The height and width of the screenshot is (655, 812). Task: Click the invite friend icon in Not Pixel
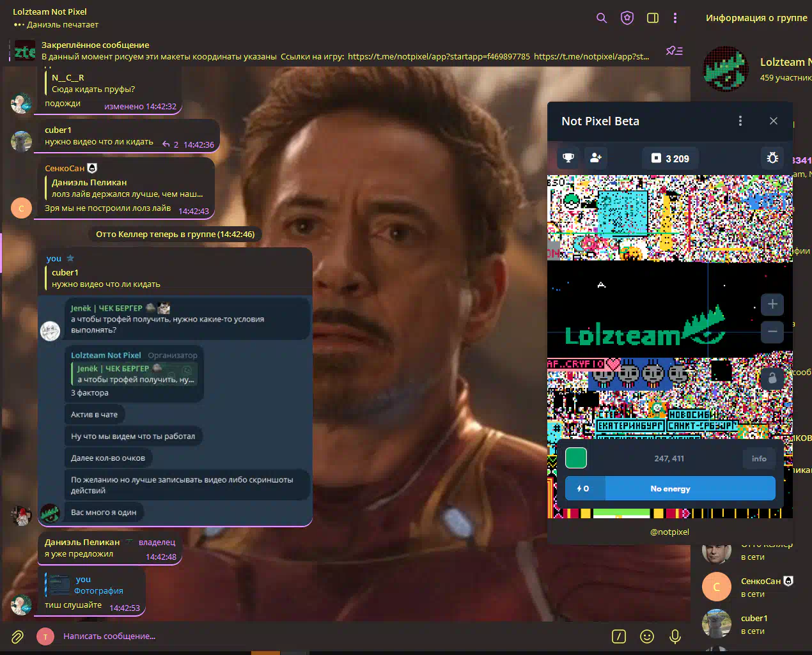596,158
